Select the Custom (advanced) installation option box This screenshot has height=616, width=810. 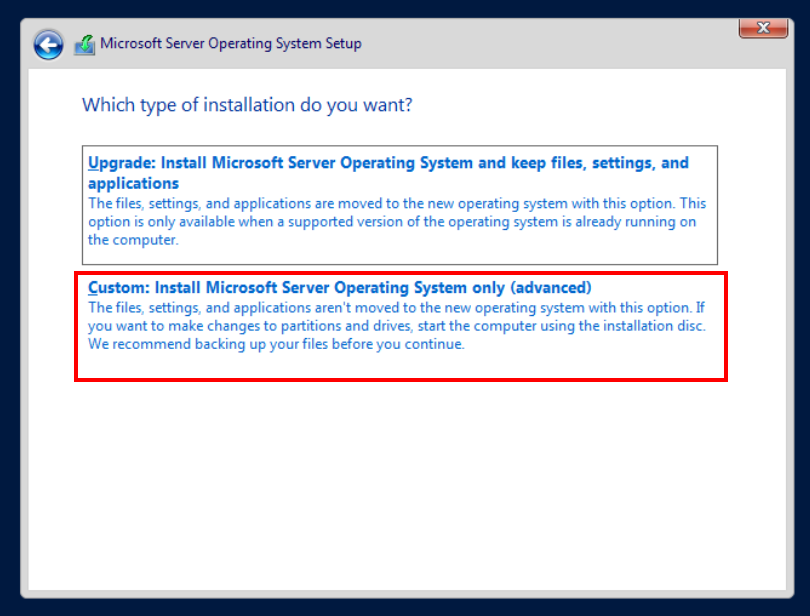point(400,326)
